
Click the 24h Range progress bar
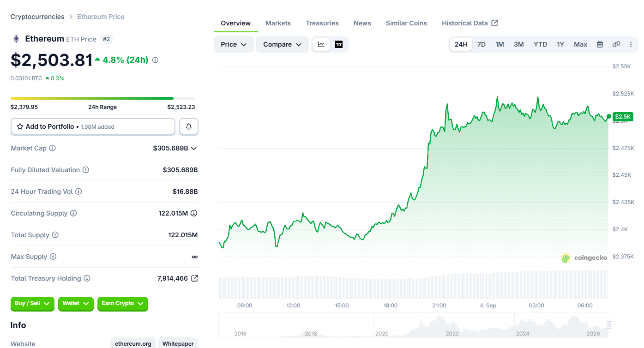[103, 98]
